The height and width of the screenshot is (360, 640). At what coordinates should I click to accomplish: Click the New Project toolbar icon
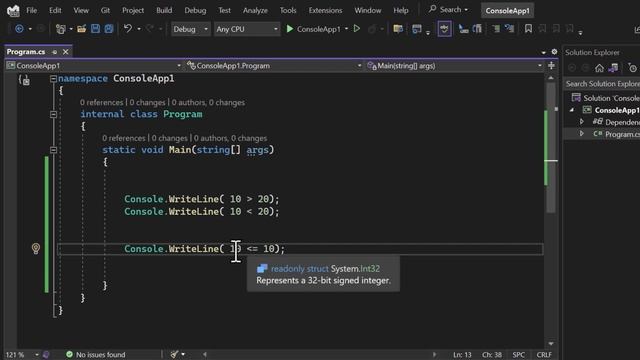pos(61,29)
